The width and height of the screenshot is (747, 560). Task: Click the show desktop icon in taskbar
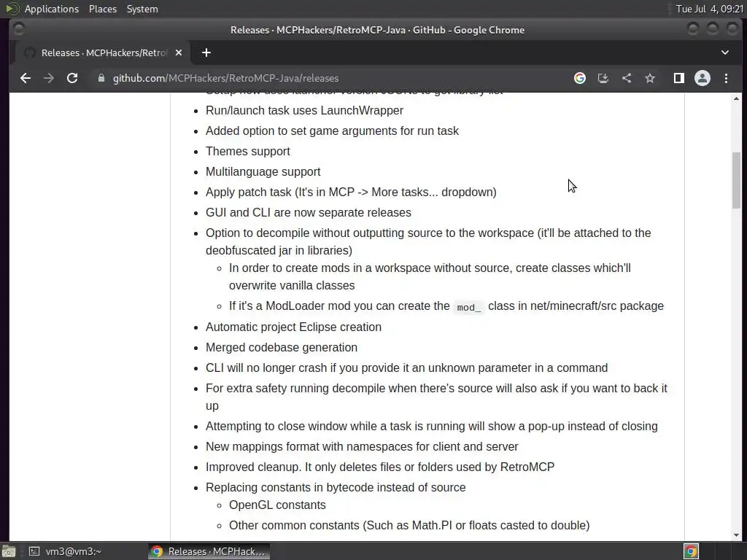click(x=8, y=551)
